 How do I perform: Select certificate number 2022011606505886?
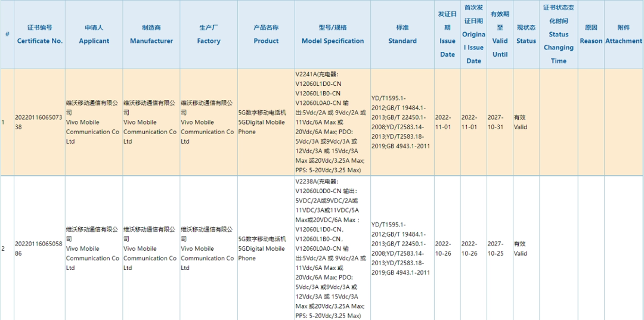click(x=39, y=248)
